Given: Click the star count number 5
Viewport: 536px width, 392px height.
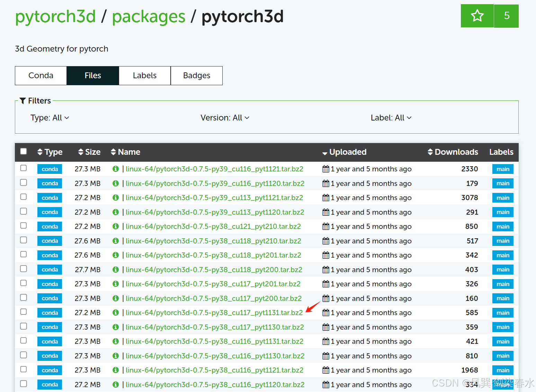Looking at the screenshot, I should click(507, 16).
